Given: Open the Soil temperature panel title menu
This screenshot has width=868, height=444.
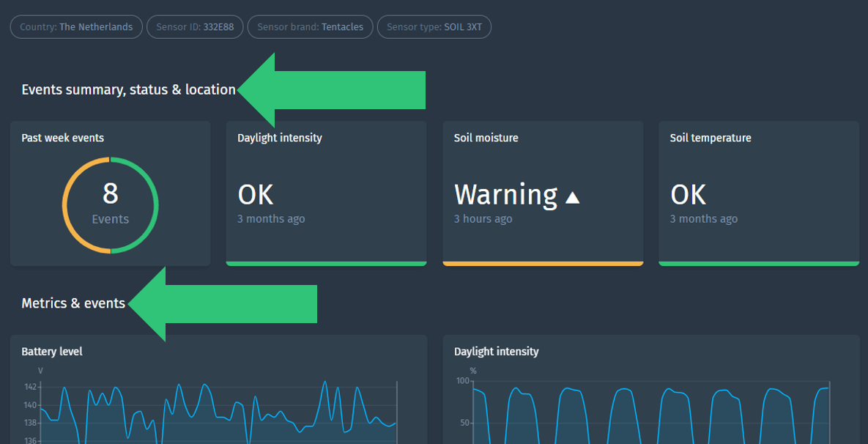Looking at the screenshot, I should coord(711,137).
